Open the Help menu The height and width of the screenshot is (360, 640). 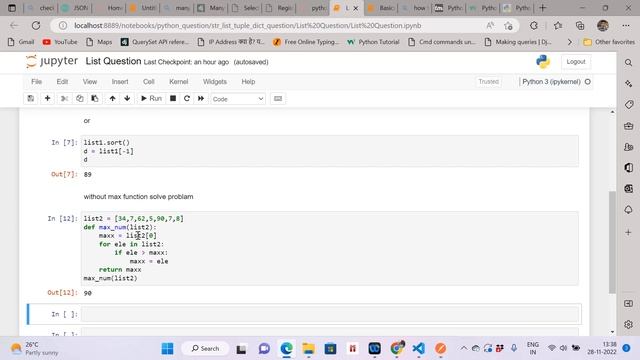(248, 82)
